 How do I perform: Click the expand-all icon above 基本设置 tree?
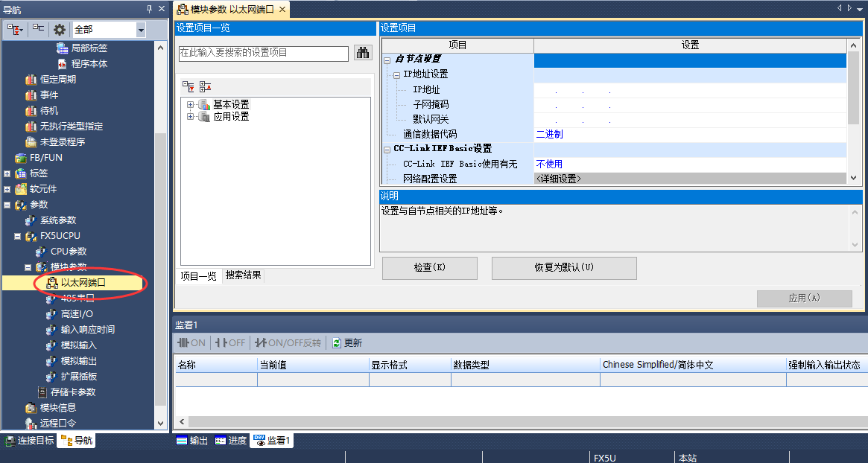[x=189, y=87]
